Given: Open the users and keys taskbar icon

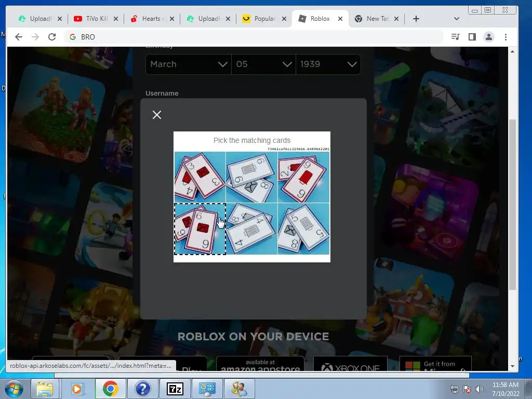Looking at the screenshot, I should (x=239, y=389).
